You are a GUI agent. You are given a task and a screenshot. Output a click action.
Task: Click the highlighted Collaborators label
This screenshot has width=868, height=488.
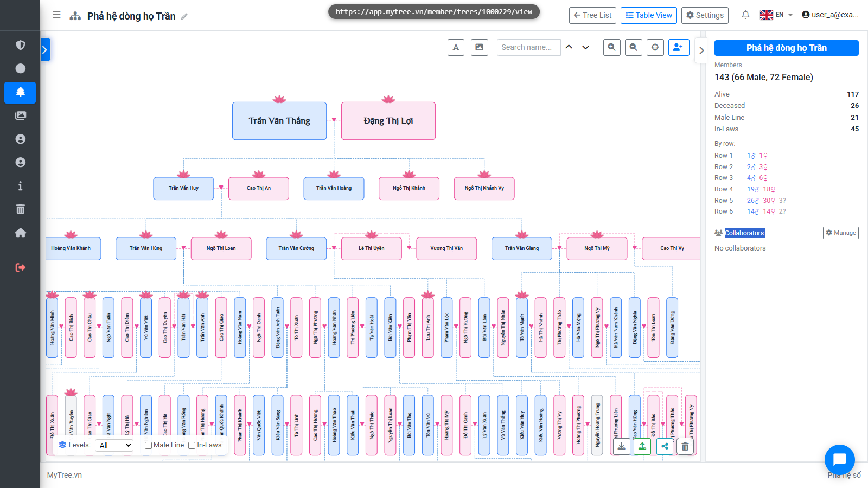(x=745, y=233)
